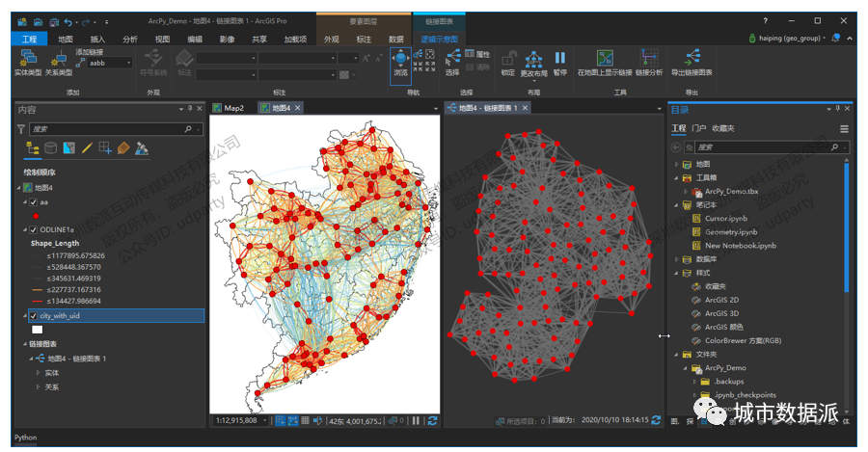Open the 添加链接 aabb dropdown

[x=129, y=63]
